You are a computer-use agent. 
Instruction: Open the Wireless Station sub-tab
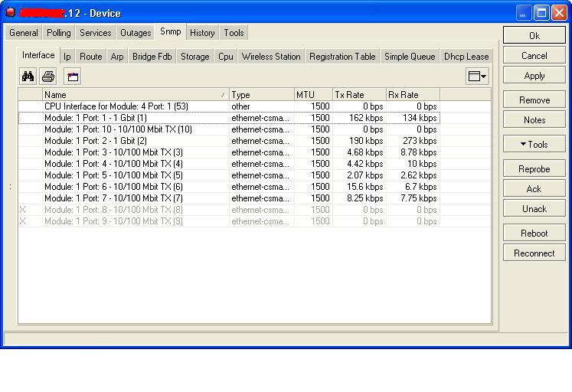coord(271,57)
